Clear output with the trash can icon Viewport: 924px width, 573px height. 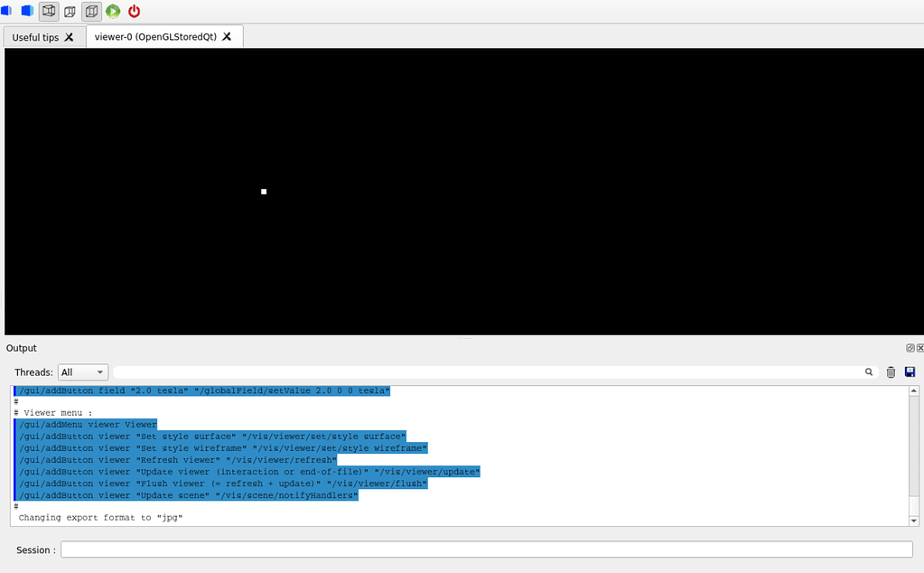tap(891, 372)
